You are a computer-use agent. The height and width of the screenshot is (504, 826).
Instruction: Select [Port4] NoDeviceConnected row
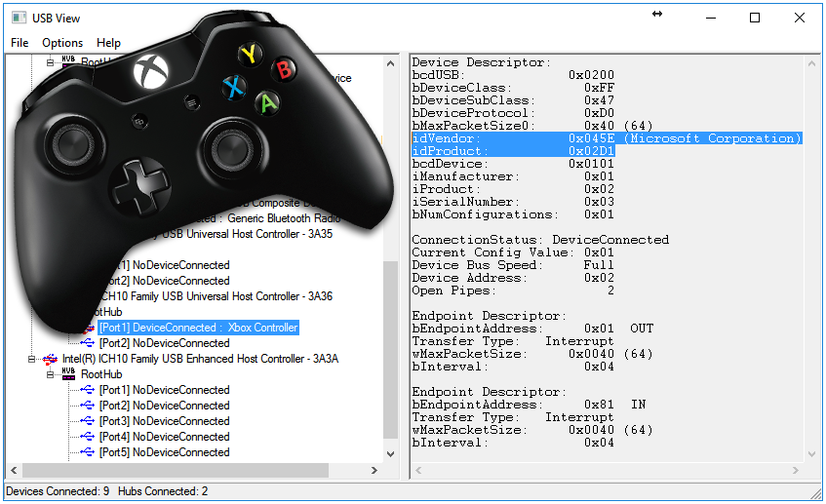tap(165, 437)
